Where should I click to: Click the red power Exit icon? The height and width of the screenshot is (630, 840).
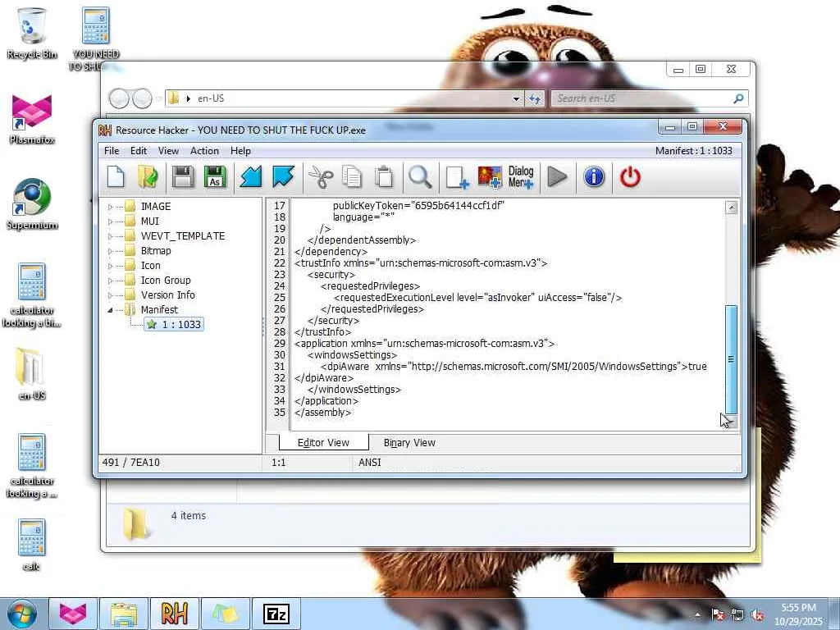pyautogui.click(x=630, y=177)
